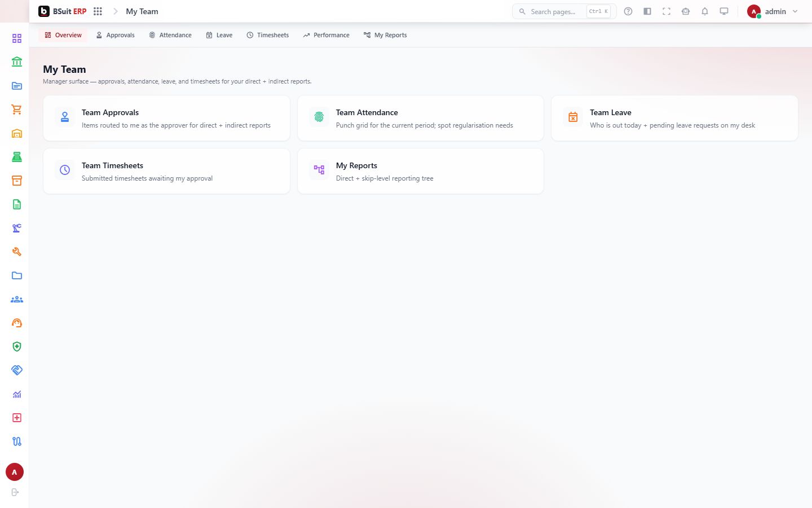Go to the Performance tab
This screenshot has height=508, width=812.
click(326, 35)
